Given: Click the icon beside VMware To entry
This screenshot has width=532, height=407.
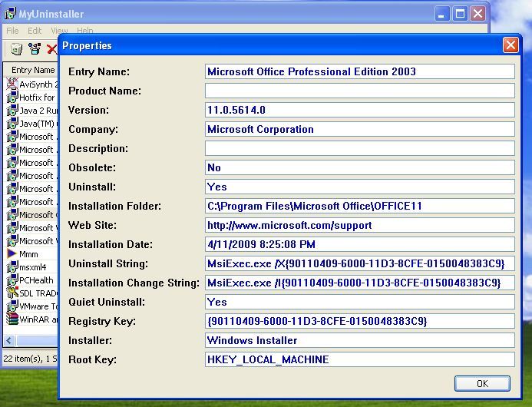Looking at the screenshot, I should (x=12, y=306).
